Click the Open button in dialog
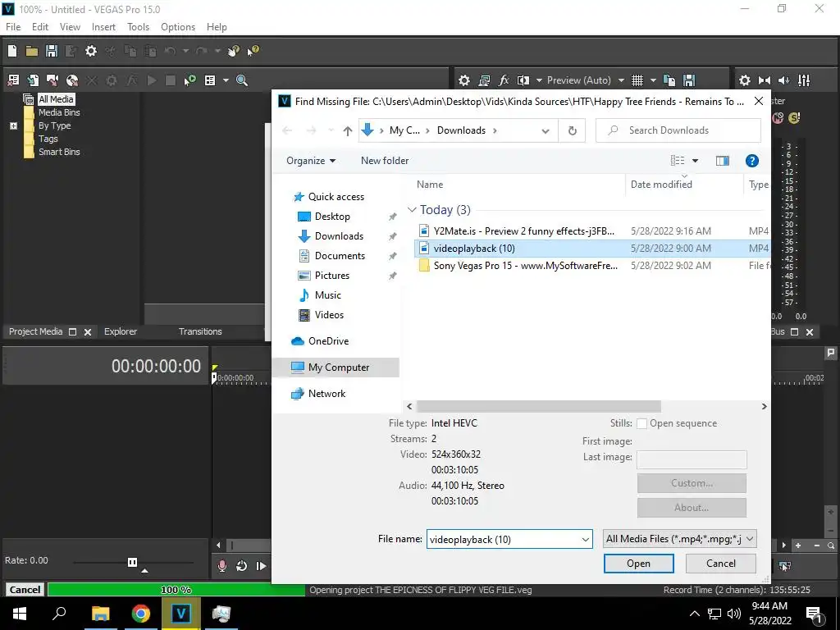The height and width of the screenshot is (630, 840). [638, 564]
